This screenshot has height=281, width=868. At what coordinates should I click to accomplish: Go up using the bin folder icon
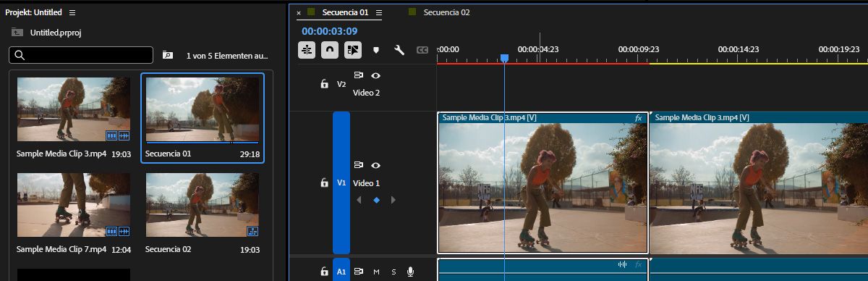pos(17,32)
